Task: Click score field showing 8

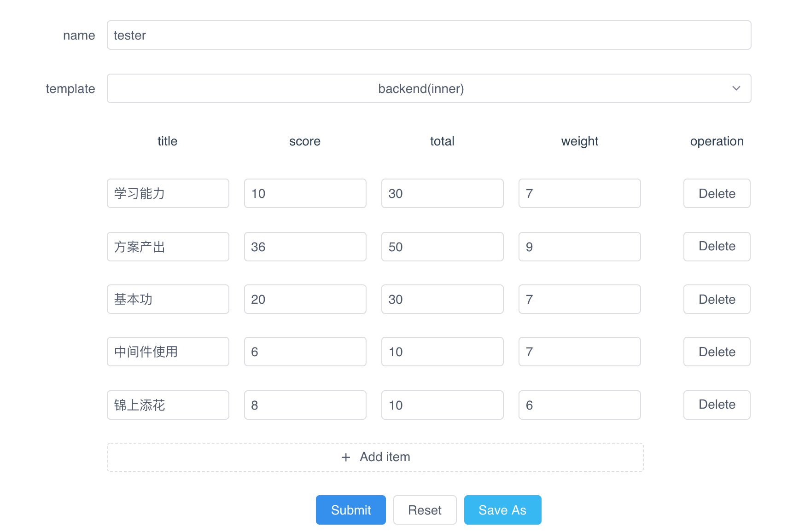Action: pyautogui.click(x=305, y=405)
